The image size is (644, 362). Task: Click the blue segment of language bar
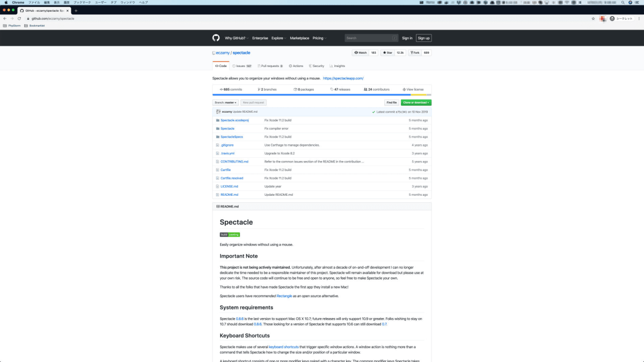point(311,94)
